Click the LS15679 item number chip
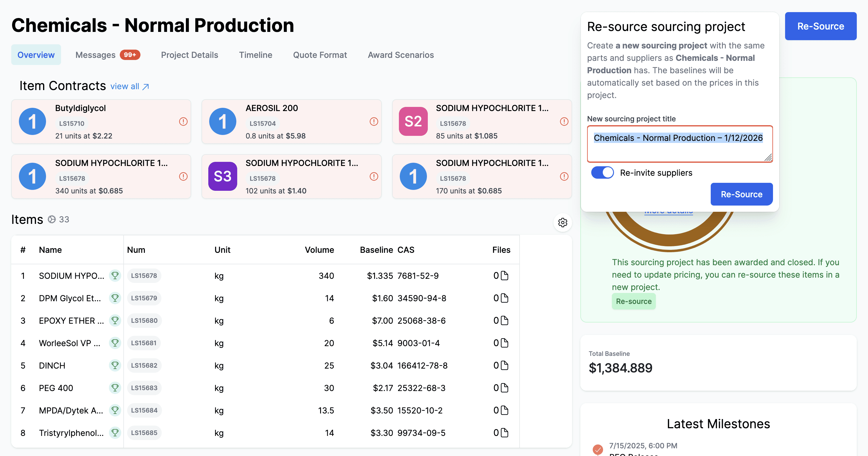This screenshot has width=868, height=456. (144, 298)
